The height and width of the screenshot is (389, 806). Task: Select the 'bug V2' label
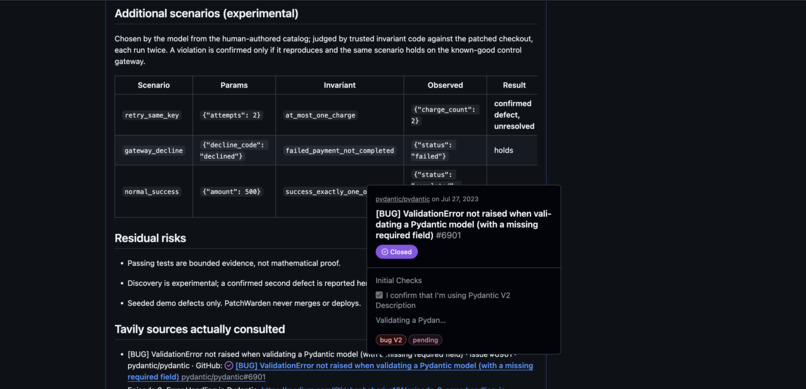click(391, 340)
